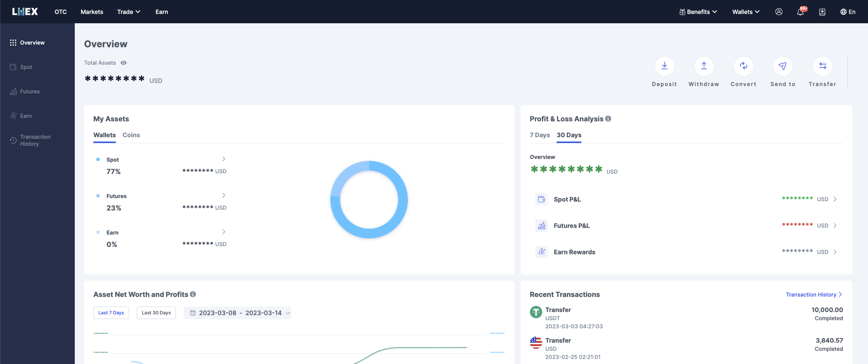
Task: Open Futures P&L details chevron
Action: [835, 226]
